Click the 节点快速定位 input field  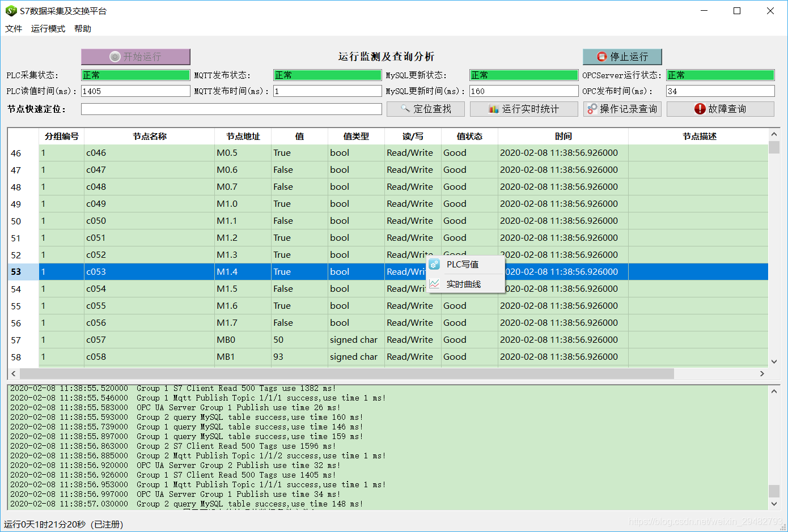(x=231, y=109)
